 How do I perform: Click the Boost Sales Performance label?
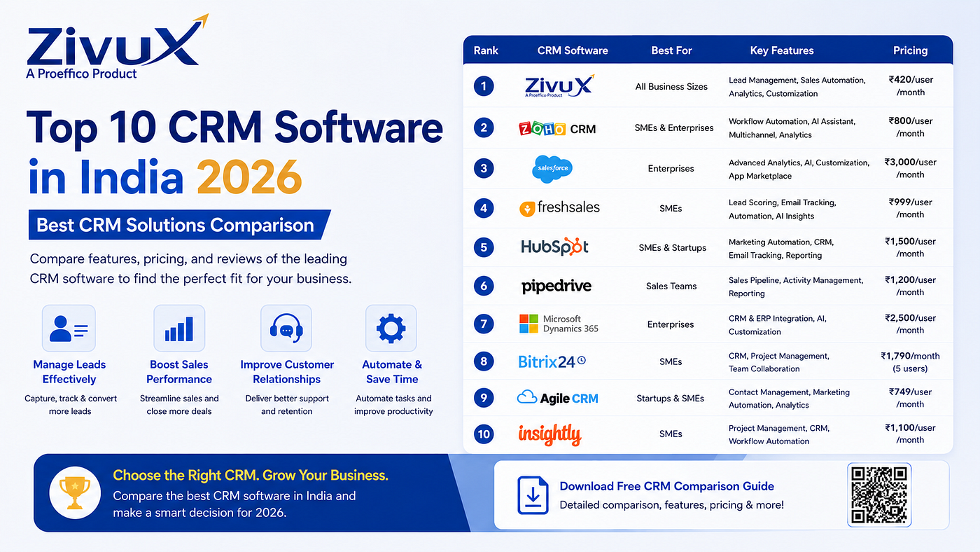pos(179,372)
